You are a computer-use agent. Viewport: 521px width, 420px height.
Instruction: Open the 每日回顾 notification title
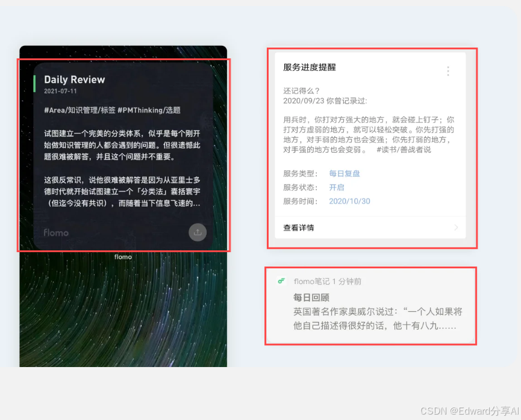click(x=311, y=297)
